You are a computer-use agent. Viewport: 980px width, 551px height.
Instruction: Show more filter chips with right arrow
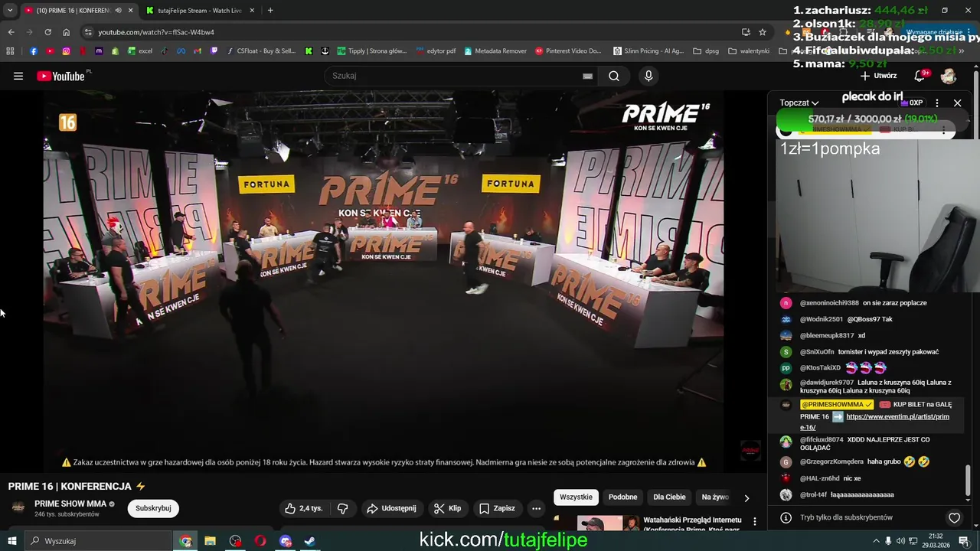click(746, 498)
